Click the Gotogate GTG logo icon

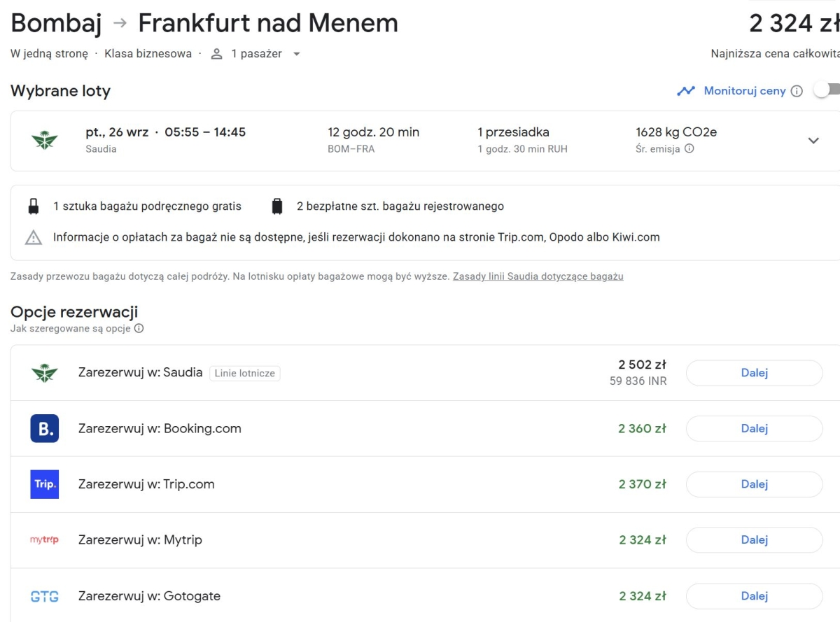tap(45, 596)
